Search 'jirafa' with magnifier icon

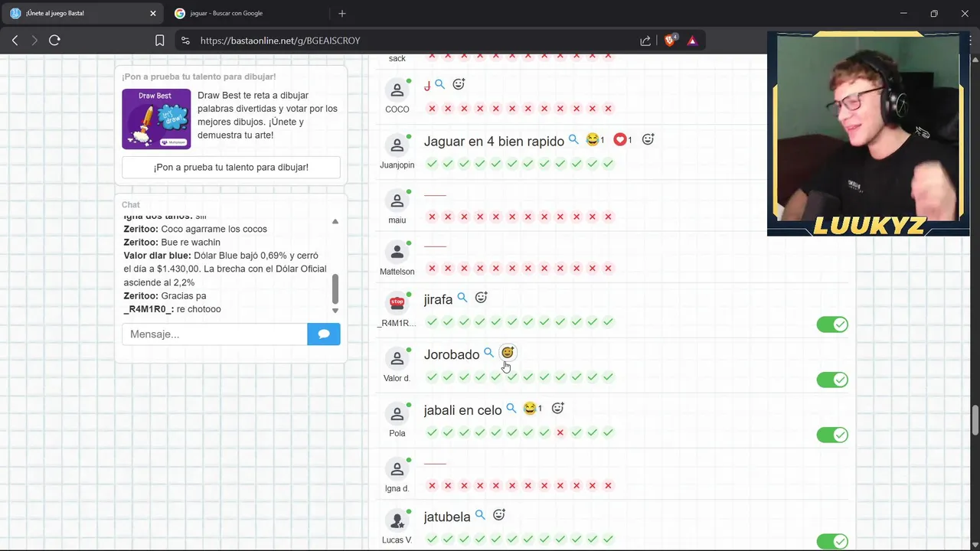[462, 298]
